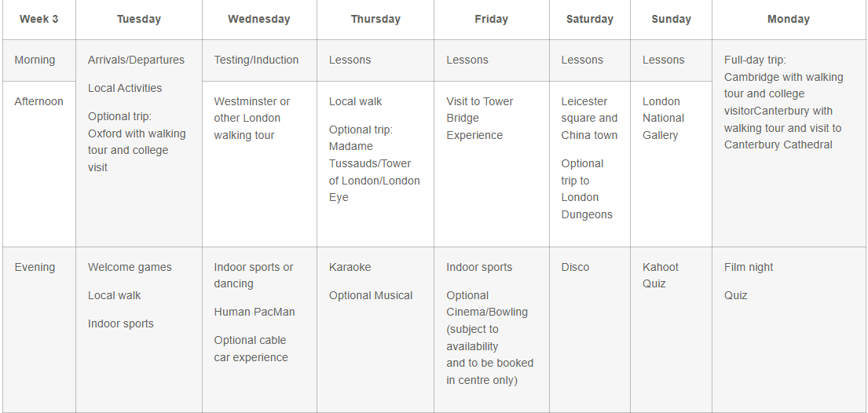Select the Disco entry on Saturday
Viewport: 868px width, 413px height.
coord(575,267)
